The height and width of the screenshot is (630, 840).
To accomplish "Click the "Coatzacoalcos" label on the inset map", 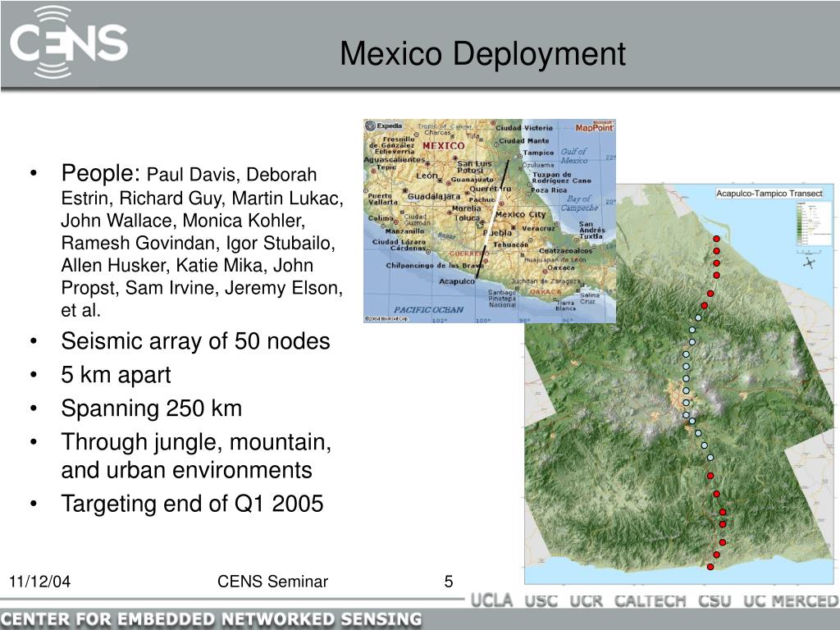I will 565,251.
